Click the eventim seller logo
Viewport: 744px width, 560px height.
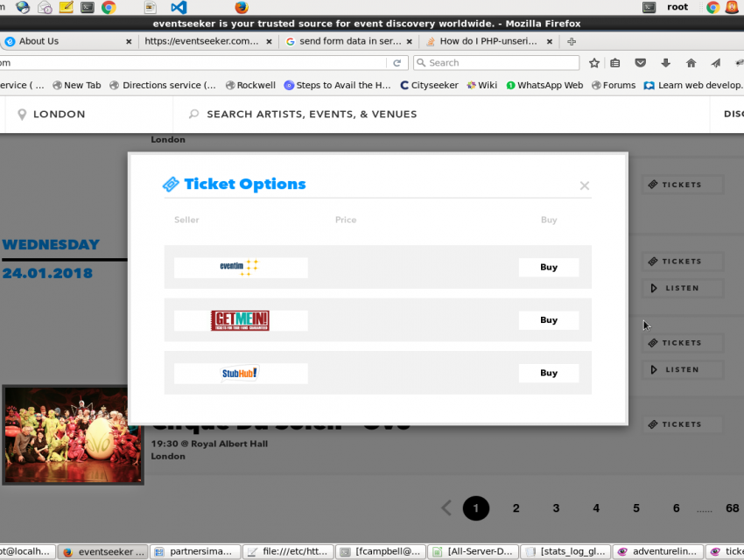pyautogui.click(x=241, y=268)
